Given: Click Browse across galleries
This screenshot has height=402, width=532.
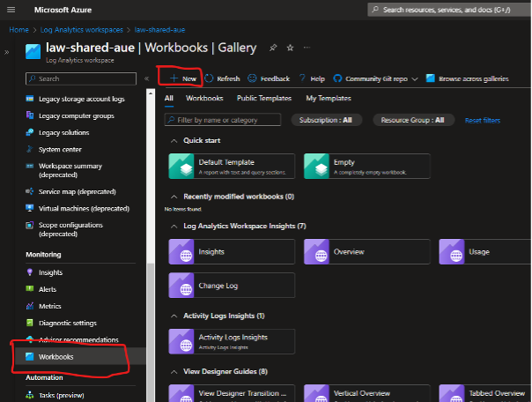Looking at the screenshot, I should click(468, 78).
